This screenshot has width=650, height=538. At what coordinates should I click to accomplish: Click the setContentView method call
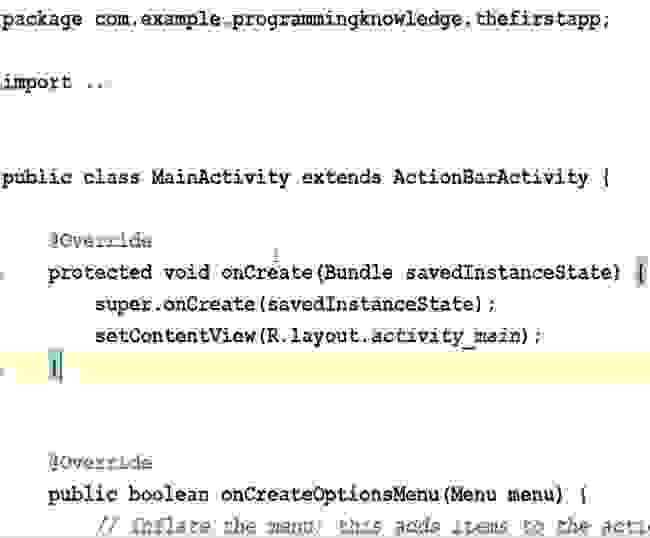(x=175, y=335)
